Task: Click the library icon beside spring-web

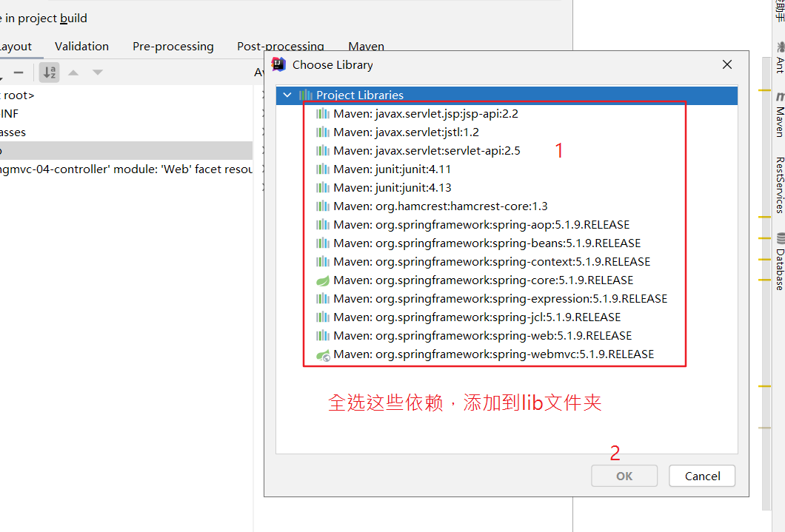Action: pos(323,335)
